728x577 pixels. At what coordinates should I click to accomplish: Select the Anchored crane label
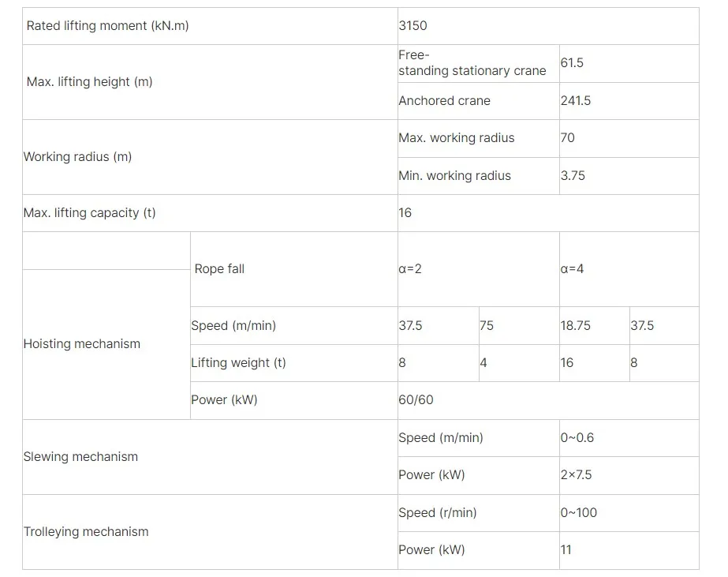[x=445, y=101]
